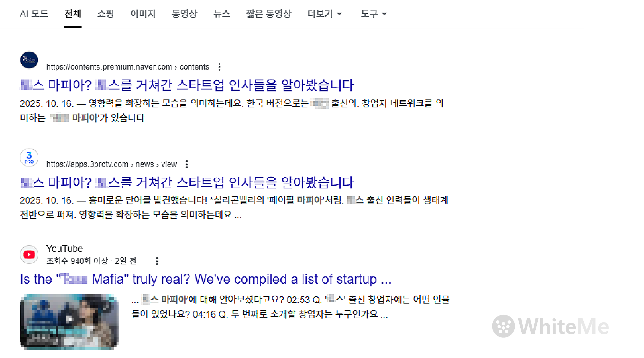This screenshot has height=358, width=644.
Task: Open three-dot menu for 3protv result
Action: pos(187,164)
